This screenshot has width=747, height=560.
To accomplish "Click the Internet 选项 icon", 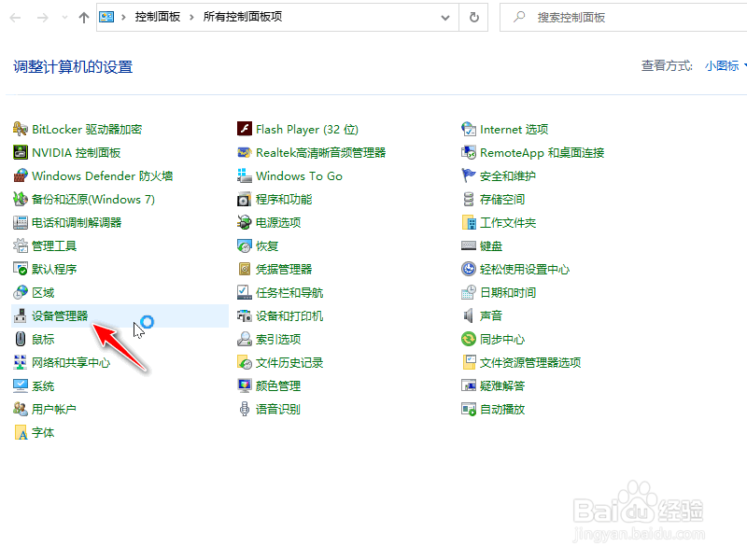I will click(469, 129).
